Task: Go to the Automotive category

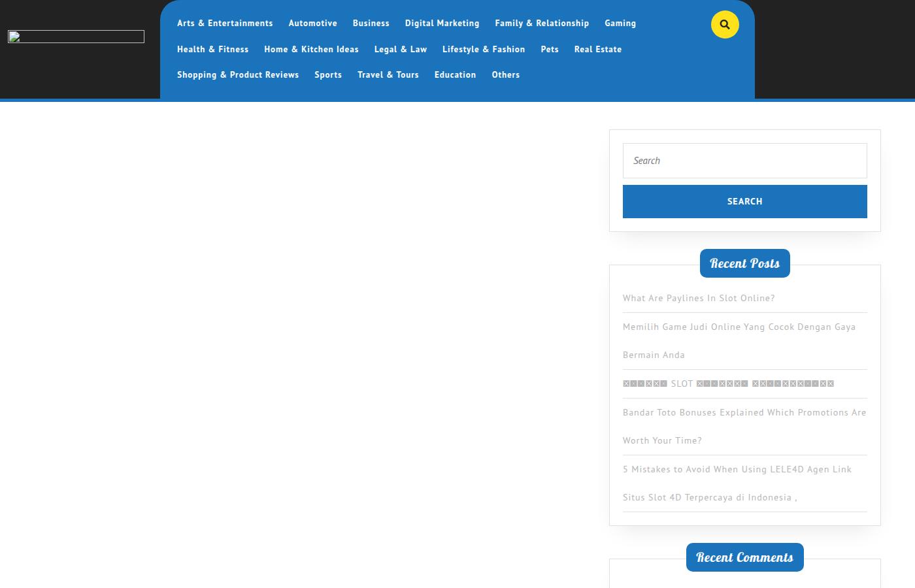Action: click(x=313, y=23)
